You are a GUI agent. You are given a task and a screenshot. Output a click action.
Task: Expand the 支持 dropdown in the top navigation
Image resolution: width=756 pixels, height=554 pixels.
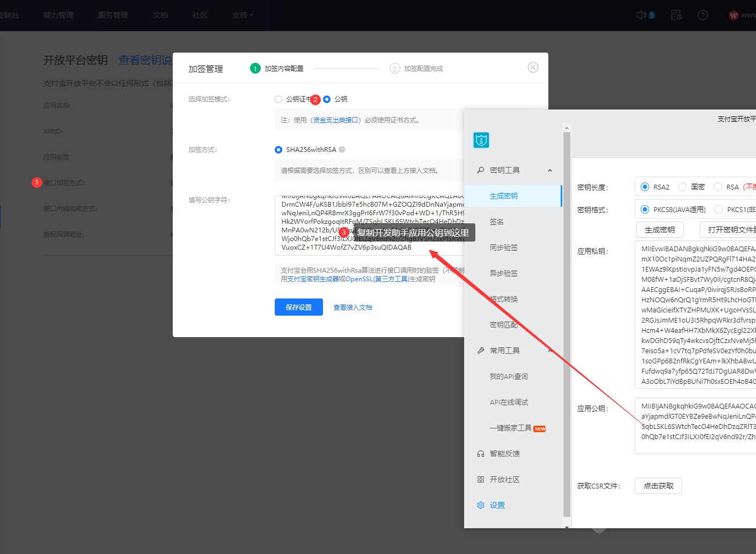(x=243, y=15)
